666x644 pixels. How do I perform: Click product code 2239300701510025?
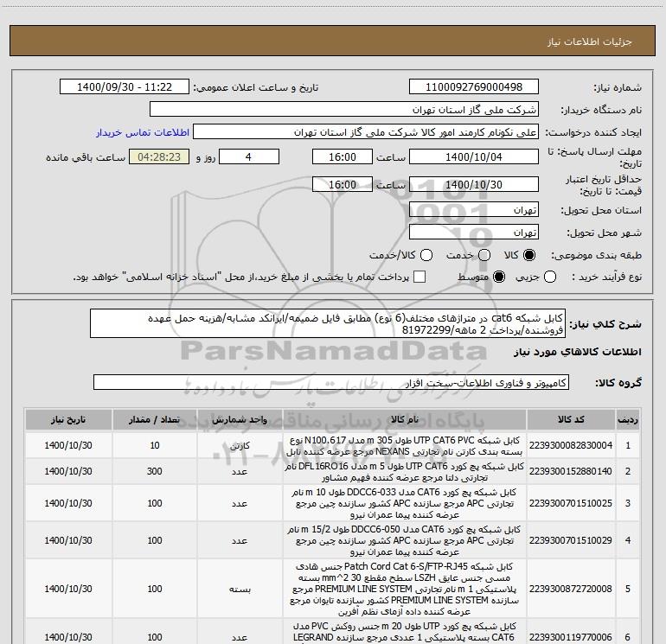click(x=571, y=503)
